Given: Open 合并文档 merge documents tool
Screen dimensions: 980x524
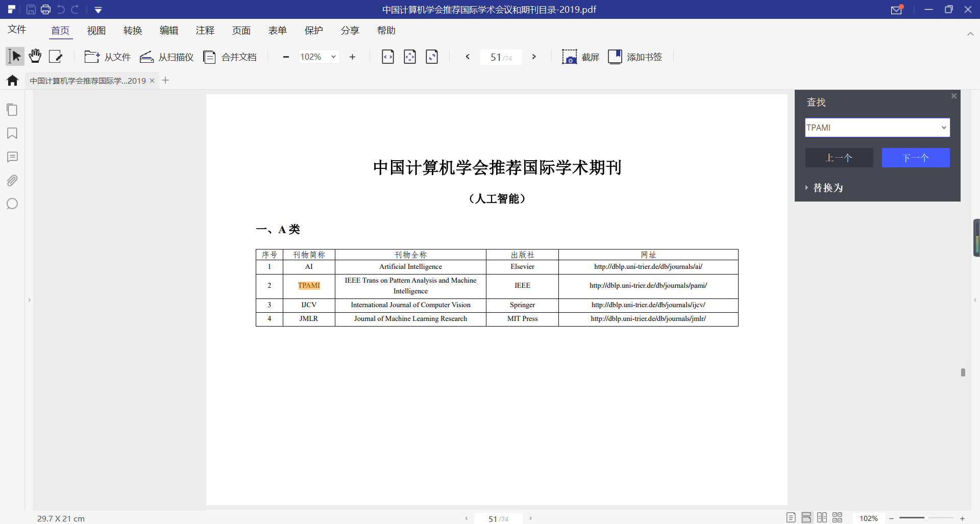Looking at the screenshot, I should point(230,57).
